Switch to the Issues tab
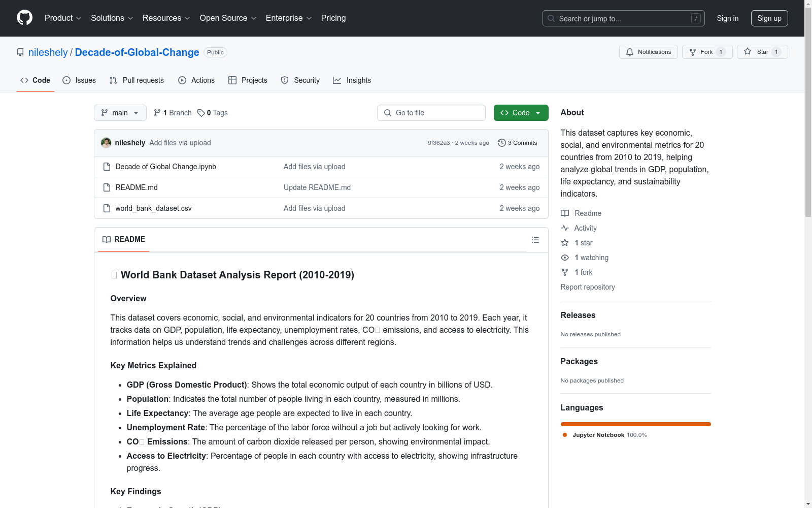Viewport: 812px width, 508px height. tap(79, 80)
